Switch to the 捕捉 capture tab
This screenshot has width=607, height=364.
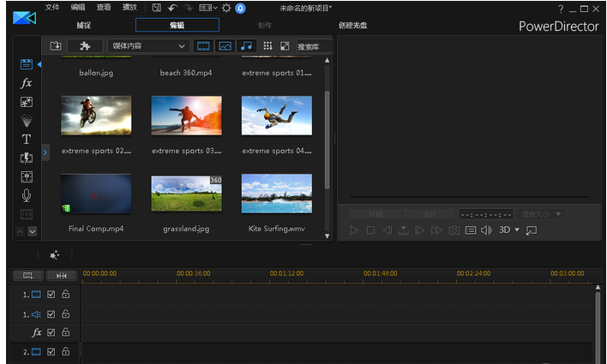coord(84,26)
